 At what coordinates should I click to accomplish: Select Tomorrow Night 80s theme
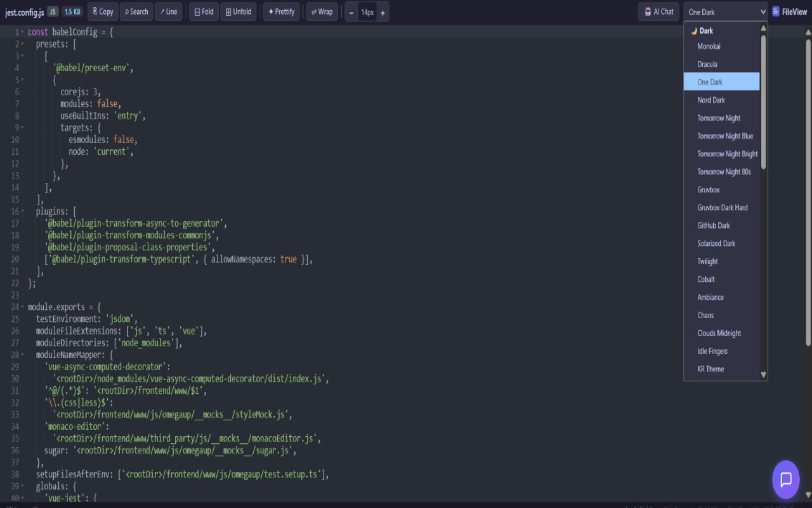(x=722, y=171)
